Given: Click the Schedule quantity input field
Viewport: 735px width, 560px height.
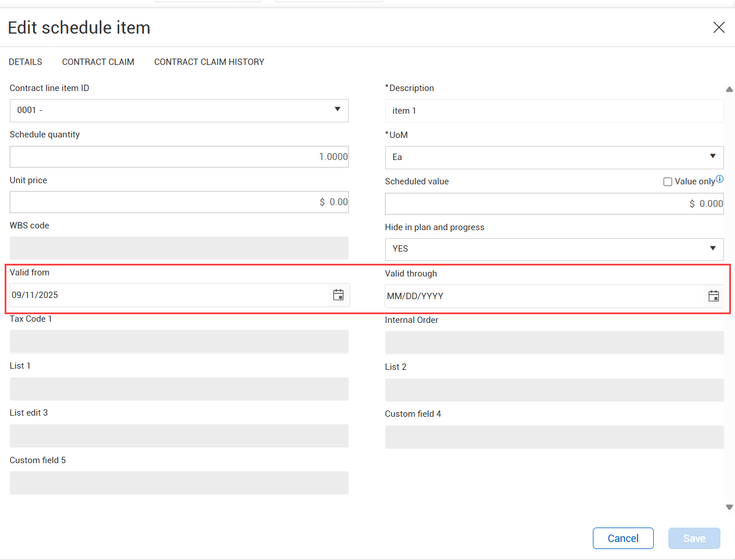Looking at the screenshot, I should tap(179, 157).
